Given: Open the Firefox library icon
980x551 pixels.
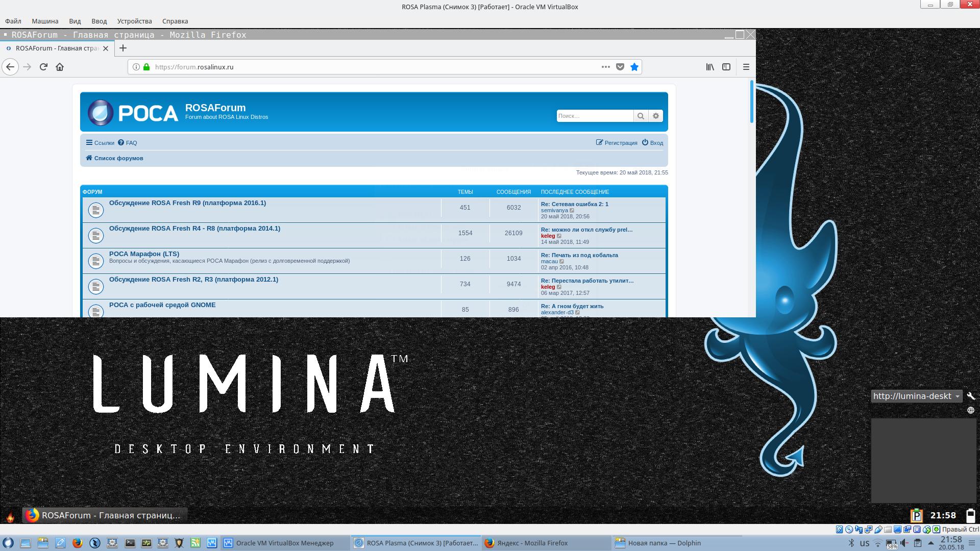Looking at the screenshot, I should pos(710,67).
